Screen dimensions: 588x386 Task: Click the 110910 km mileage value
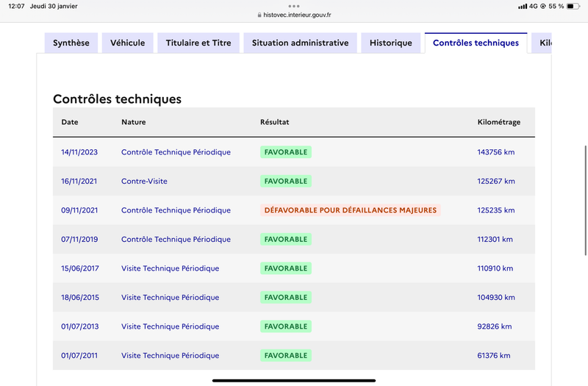[495, 268]
